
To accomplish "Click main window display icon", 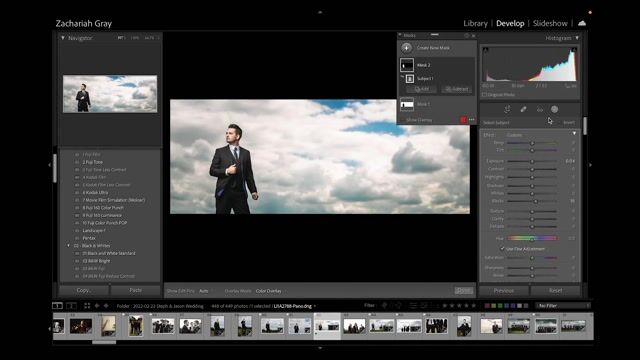I will 58,305.
